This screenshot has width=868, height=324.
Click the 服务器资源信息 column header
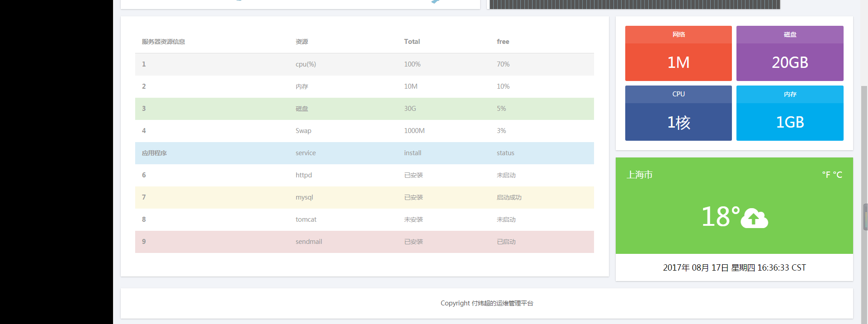(163, 42)
